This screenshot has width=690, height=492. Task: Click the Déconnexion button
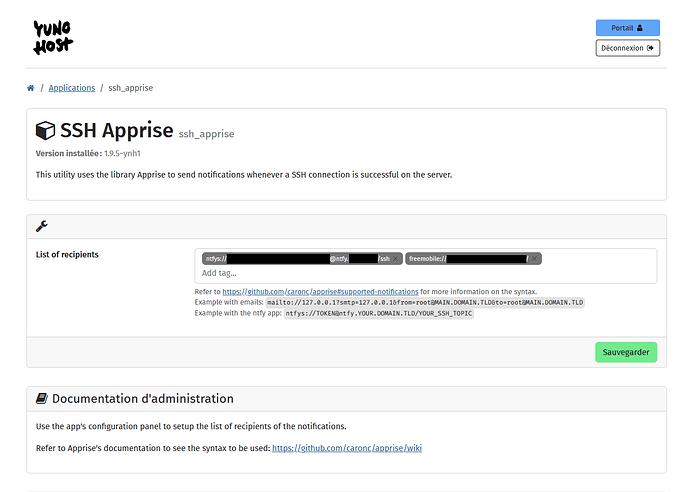click(x=628, y=48)
